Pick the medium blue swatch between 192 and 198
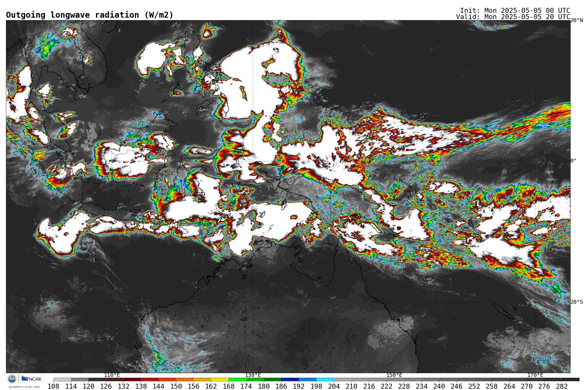 [308, 380]
